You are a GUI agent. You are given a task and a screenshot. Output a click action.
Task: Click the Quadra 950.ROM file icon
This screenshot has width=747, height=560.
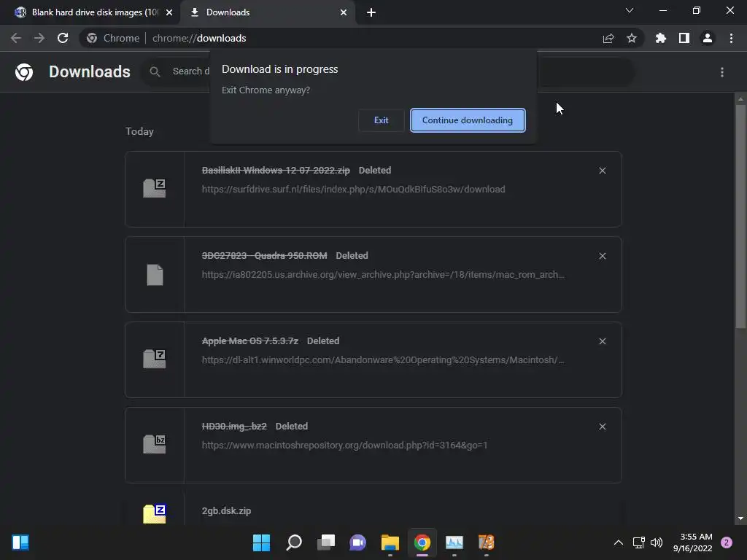155,275
